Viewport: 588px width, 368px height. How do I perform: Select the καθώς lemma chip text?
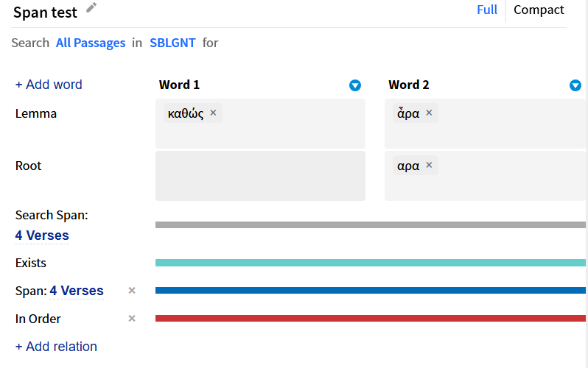pyautogui.click(x=186, y=113)
